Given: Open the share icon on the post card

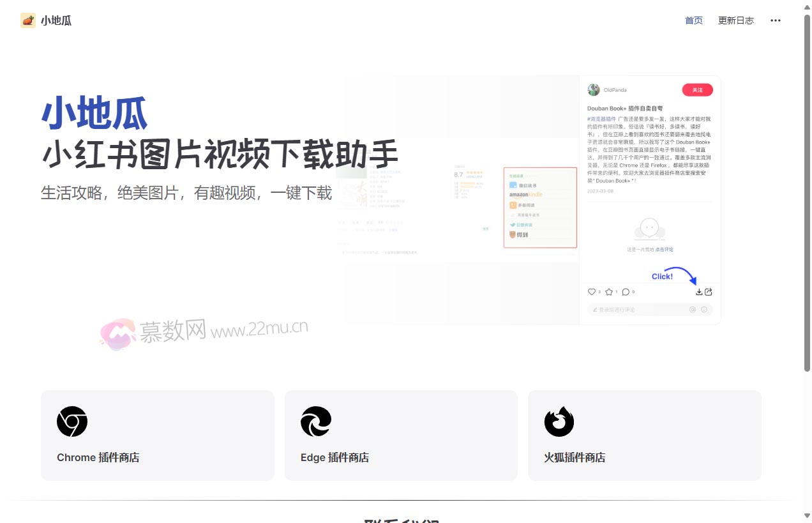Looking at the screenshot, I should pyautogui.click(x=709, y=292).
